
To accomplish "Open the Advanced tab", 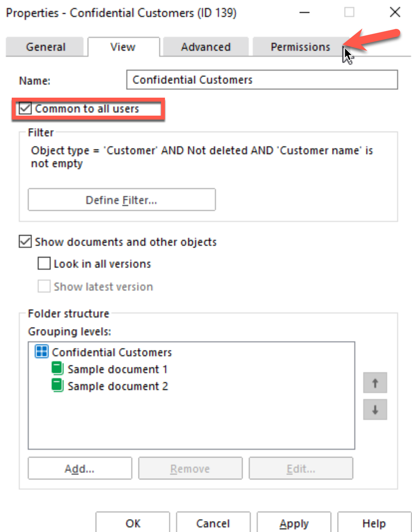I will 206,47.
